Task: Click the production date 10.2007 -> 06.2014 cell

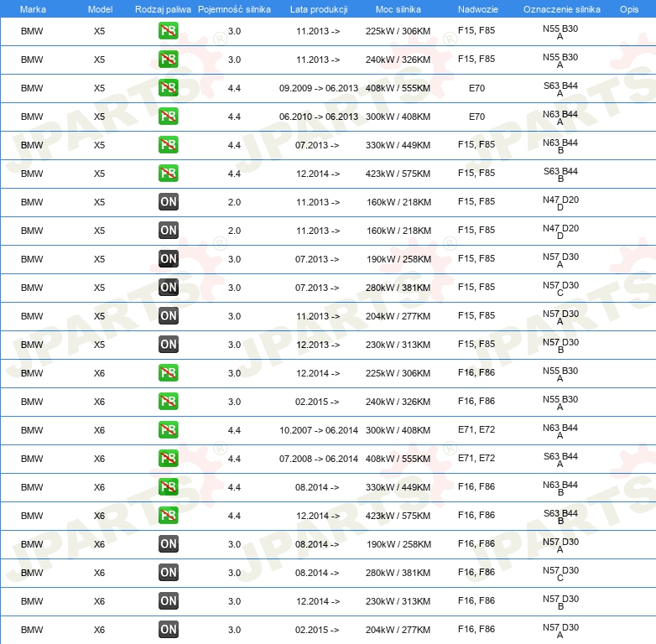Action: coord(319,430)
